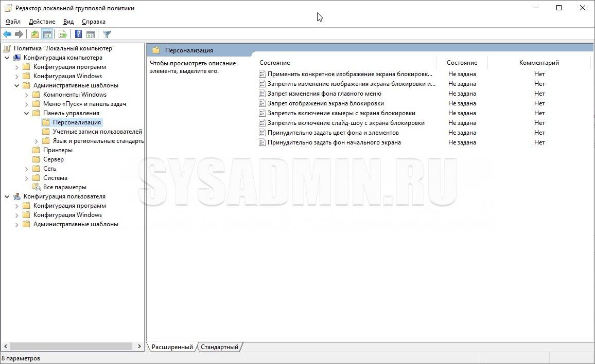Click policy icon beside 'Запрет отображения экрана блокировки'

click(x=262, y=103)
